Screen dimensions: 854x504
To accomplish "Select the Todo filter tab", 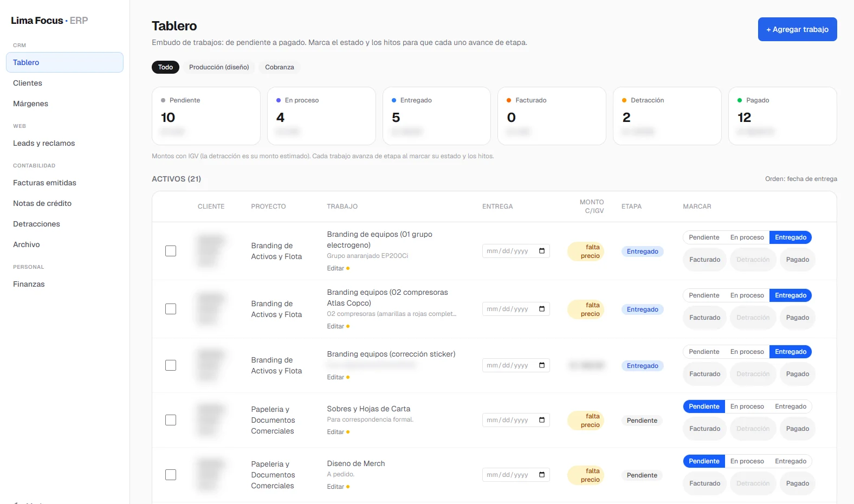I will tap(165, 67).
